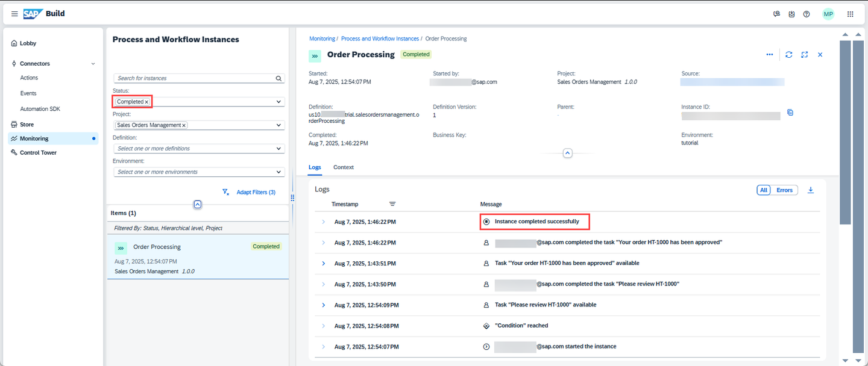Expand the completed "Please review HT-1000" row

pos(323,284)
